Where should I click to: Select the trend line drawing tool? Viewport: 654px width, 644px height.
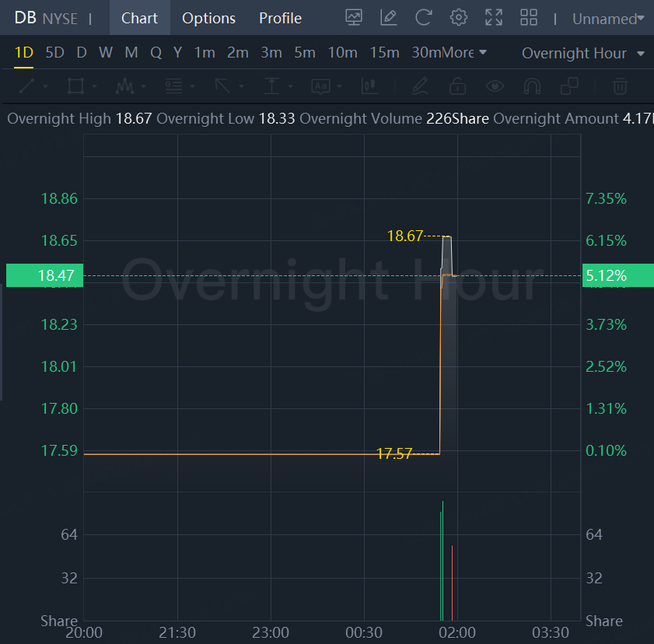click(28, 86)
